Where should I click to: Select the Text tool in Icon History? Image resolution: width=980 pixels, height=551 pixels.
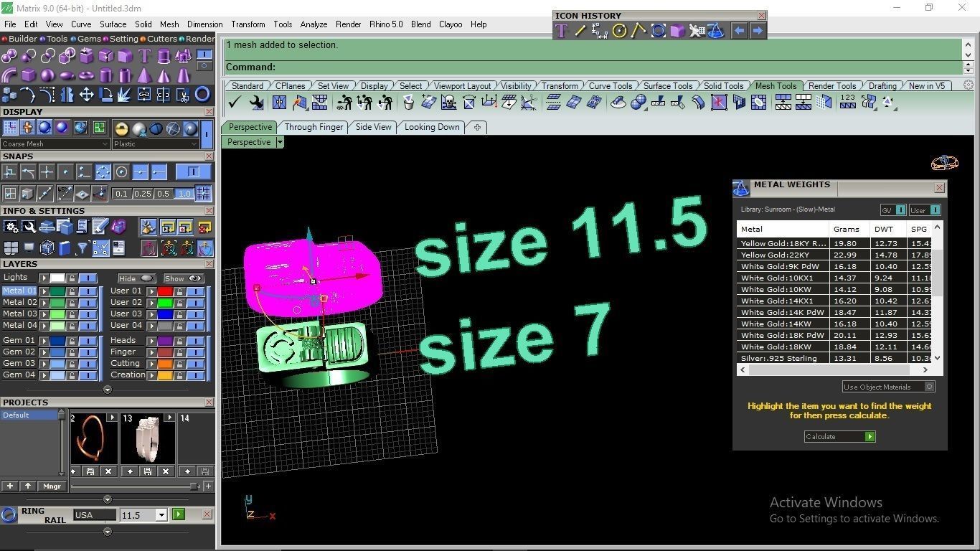click(562, 31)
